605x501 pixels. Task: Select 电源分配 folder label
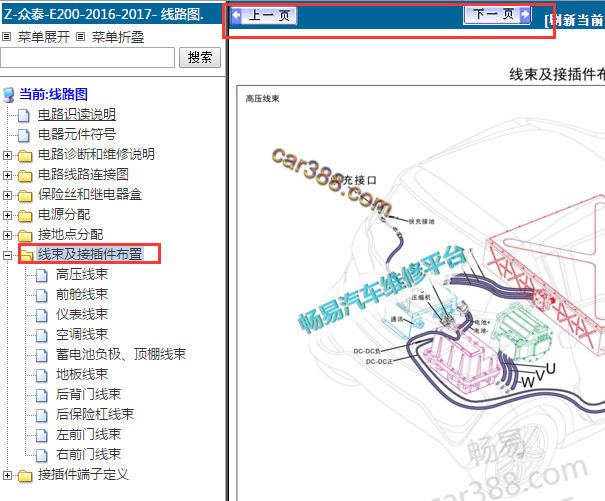[x=64, y=214]
